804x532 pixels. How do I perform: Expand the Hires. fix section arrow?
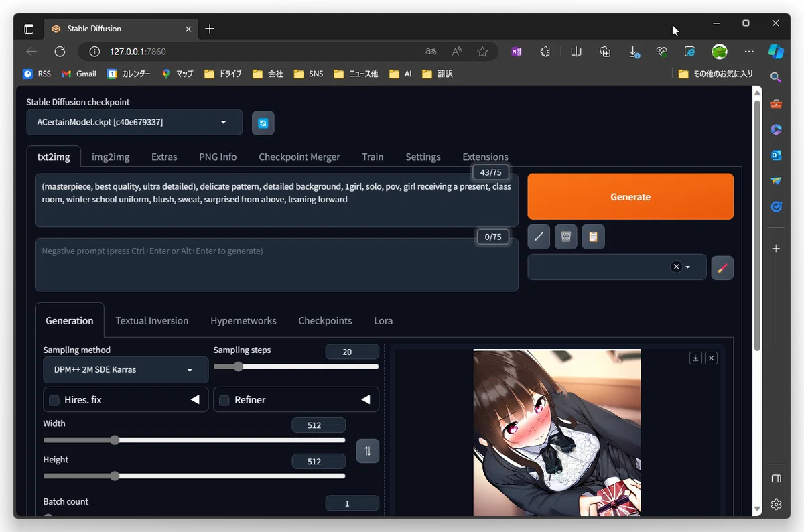pos(195,399)
